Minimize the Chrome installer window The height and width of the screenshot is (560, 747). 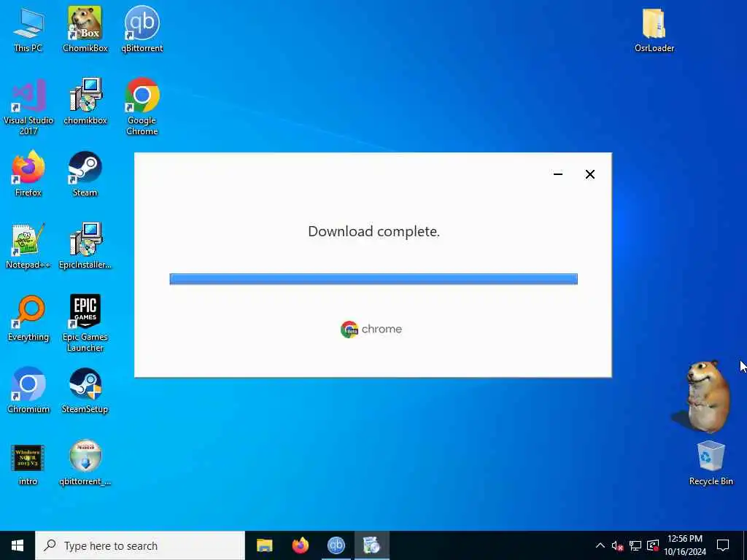point(558,174)
